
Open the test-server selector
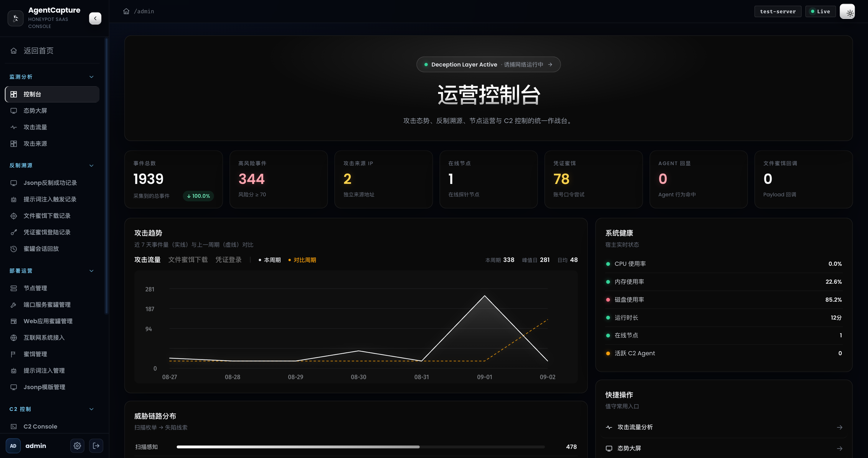click(778, 11)
